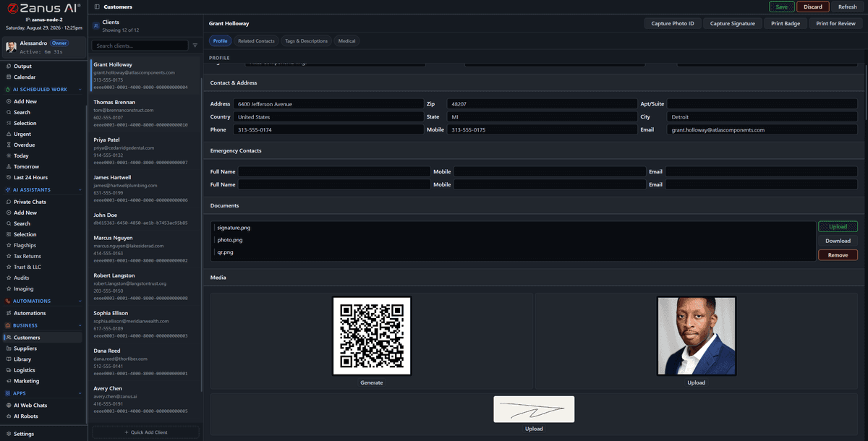Go to Logistics section
Image resolution: width=868 pixels, height=441 pixels.
coord(24,370)
